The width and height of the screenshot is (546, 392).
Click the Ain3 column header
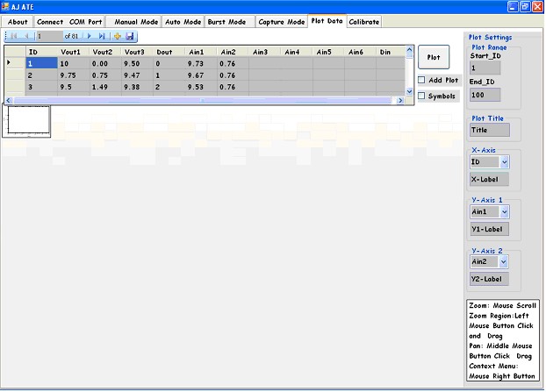265,52
